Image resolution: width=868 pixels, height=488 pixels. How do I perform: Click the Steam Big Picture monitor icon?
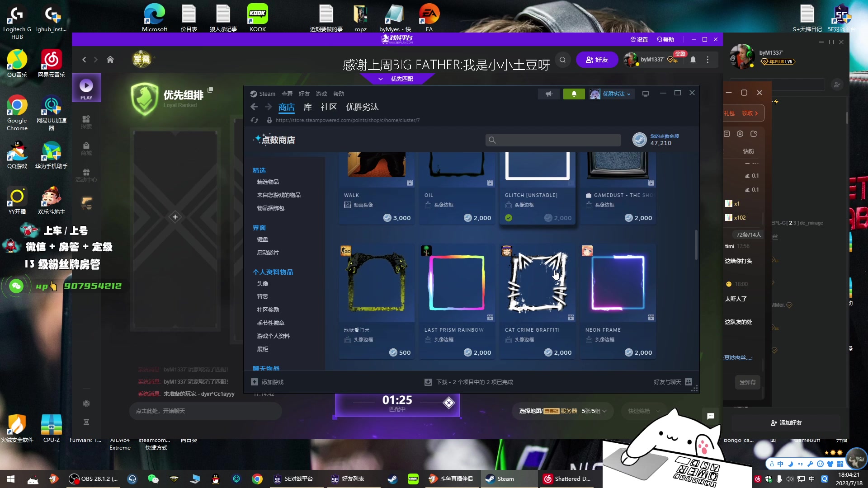[646, 94]
